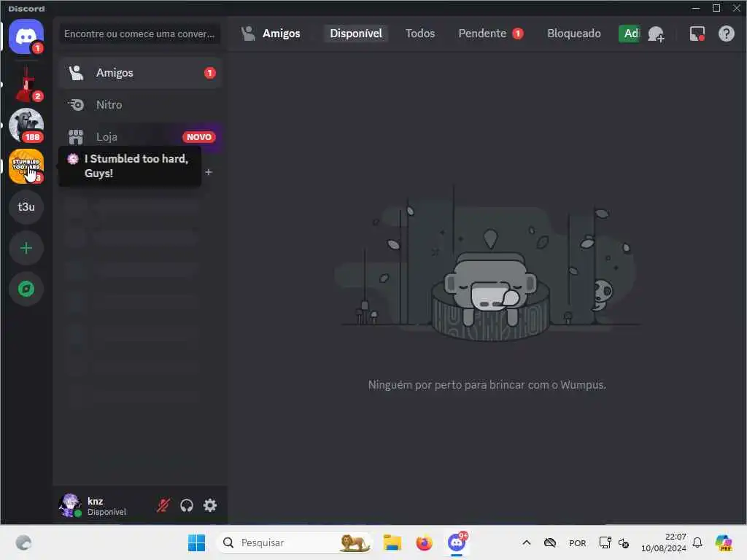Click the widgets icon on taskbar left
The height and width of the screenshot is (560, 747).
tap(23, 542)
